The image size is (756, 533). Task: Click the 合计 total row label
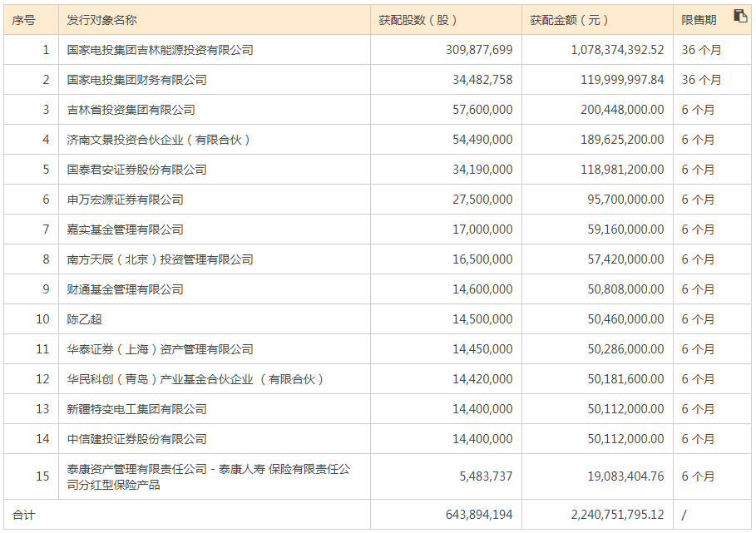point(23,516)
